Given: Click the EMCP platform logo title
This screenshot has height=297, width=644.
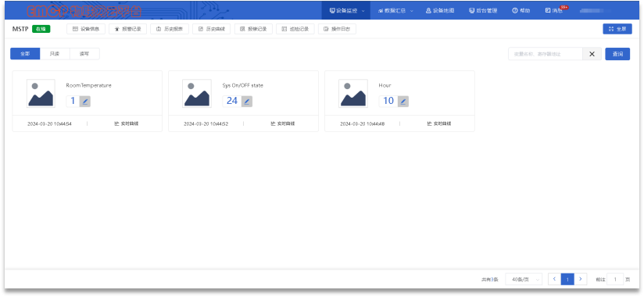Looking at the screenshot, I should pyautogui.click(x=84, y=11).
